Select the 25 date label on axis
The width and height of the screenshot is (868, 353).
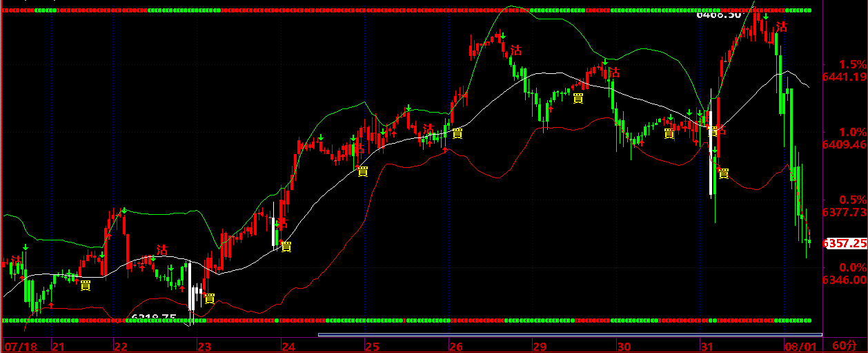point(372,346)
